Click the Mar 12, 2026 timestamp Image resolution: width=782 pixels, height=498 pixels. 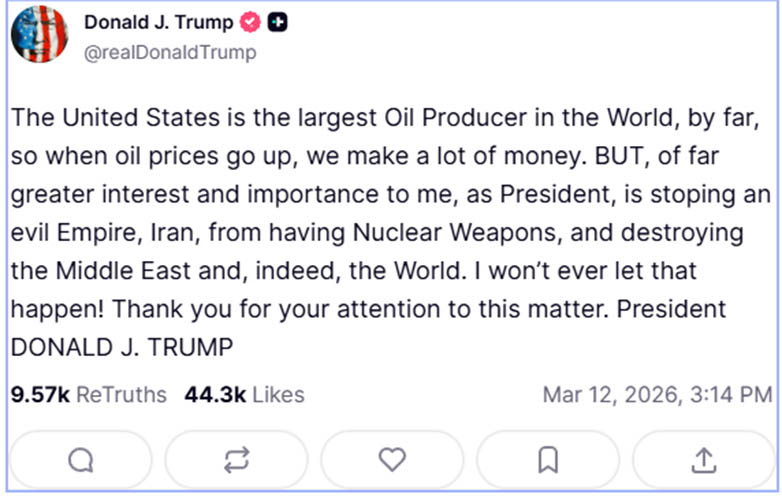click(x=656, y=395)
